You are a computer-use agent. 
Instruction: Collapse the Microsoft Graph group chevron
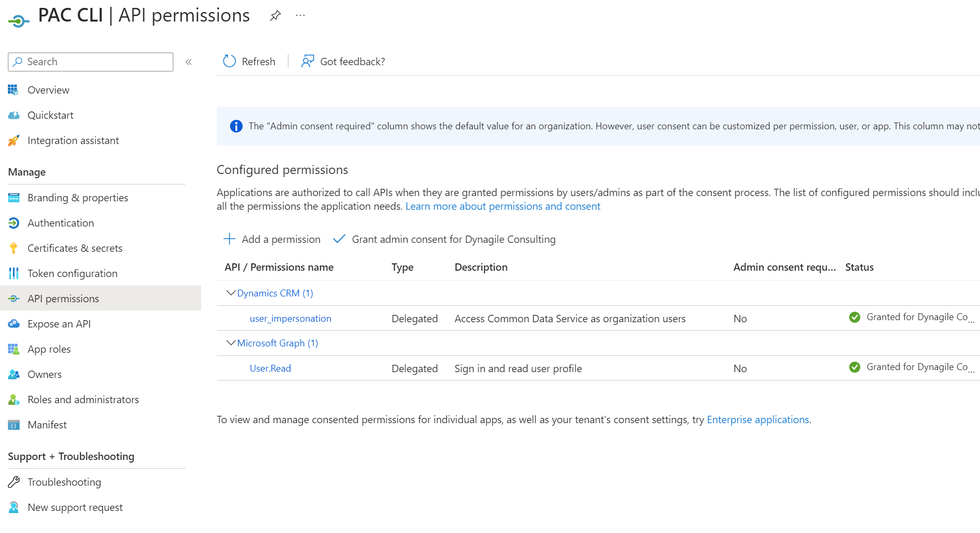tap(231, 343)
